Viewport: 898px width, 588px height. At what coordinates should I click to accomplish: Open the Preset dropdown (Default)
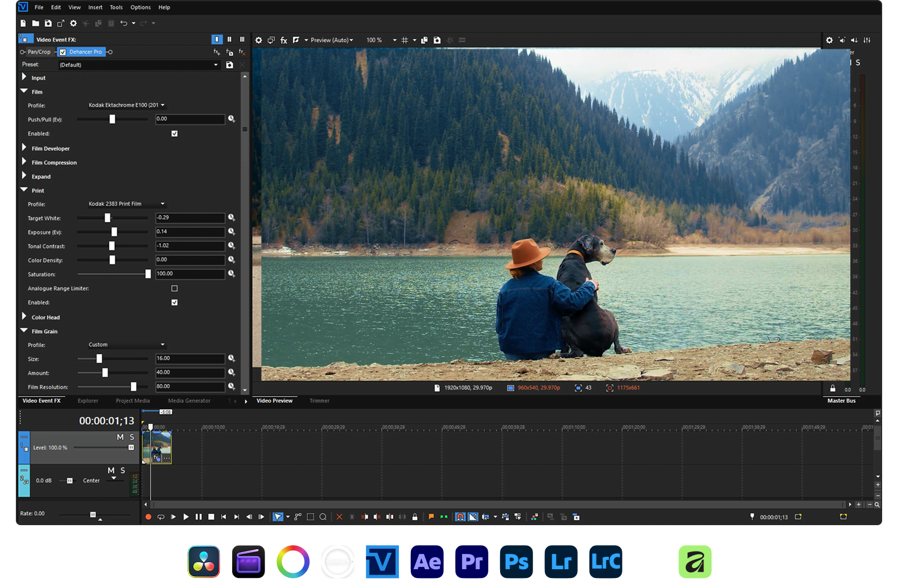139,65
